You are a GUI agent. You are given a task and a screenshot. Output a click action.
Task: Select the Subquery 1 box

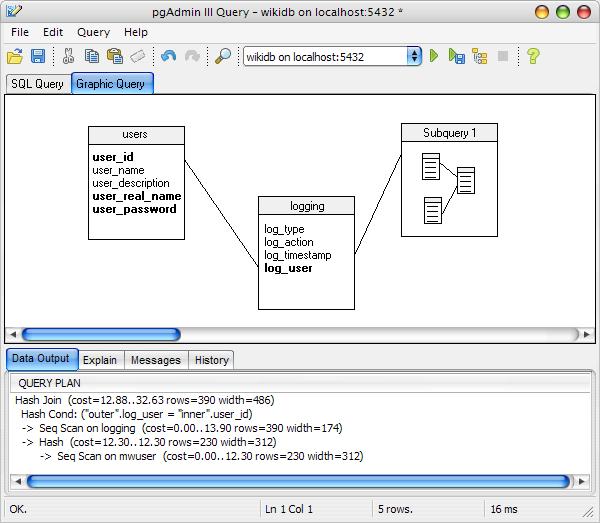tap(449, 180)
